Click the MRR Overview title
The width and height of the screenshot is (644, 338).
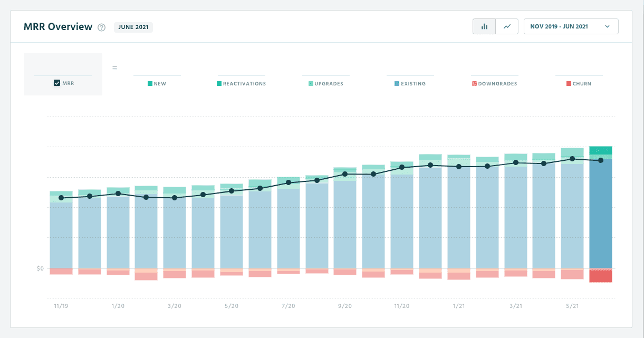58,27
